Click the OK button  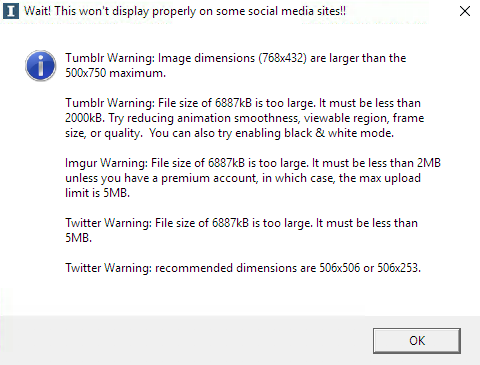pos(417,341)
